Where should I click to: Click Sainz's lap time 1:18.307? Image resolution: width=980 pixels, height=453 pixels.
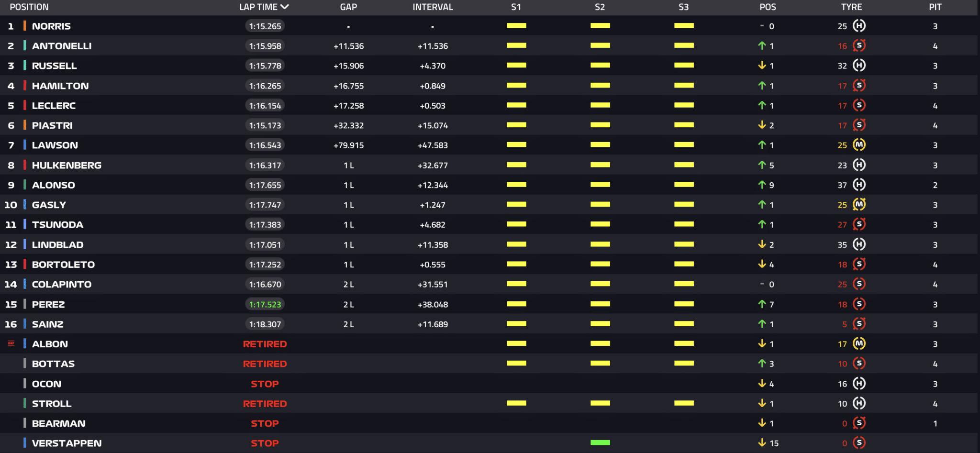(x=265, y=324)
